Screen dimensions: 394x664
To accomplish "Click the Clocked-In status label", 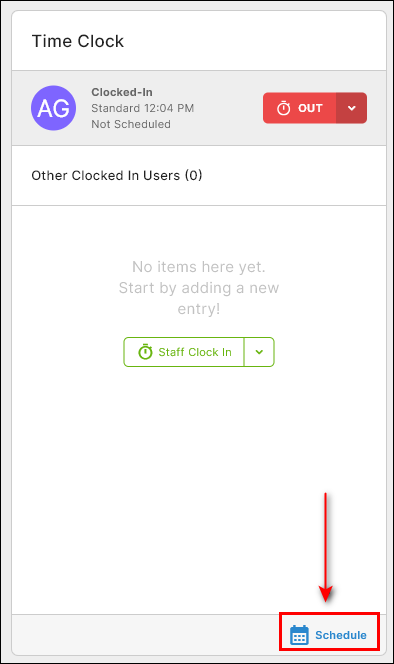I will coord(122,92).
